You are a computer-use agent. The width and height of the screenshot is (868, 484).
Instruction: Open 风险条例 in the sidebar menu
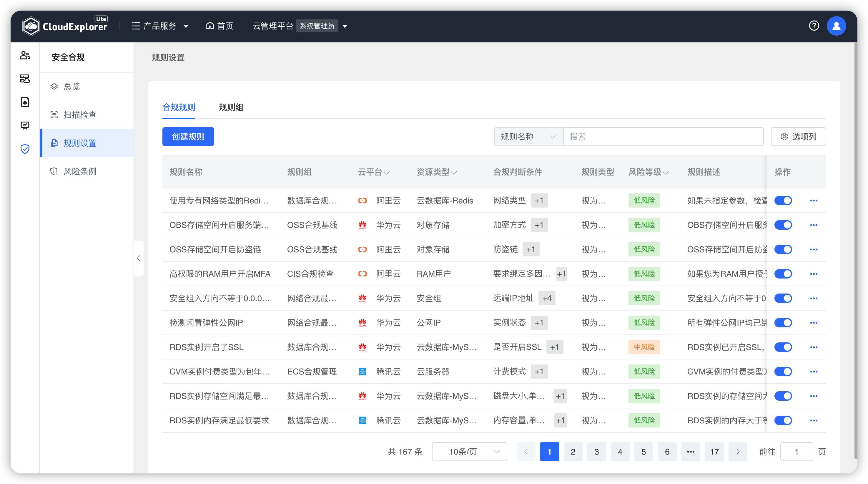tap(87, 171)
